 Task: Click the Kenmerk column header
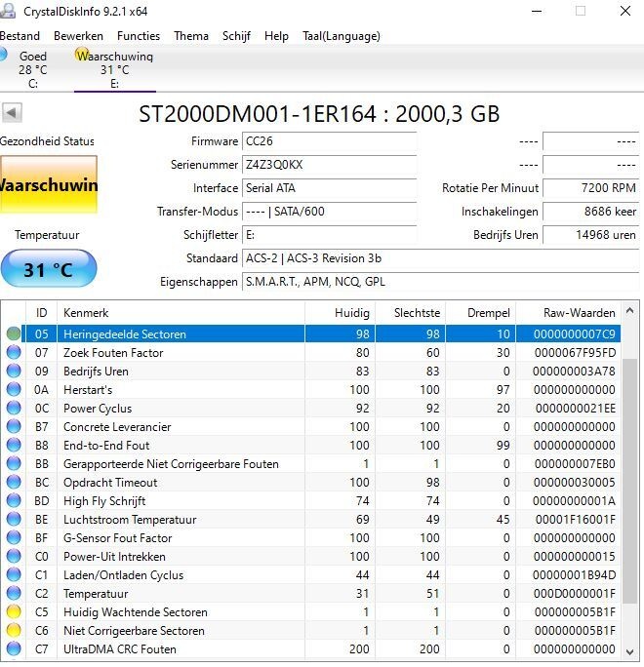coord(181,313)
